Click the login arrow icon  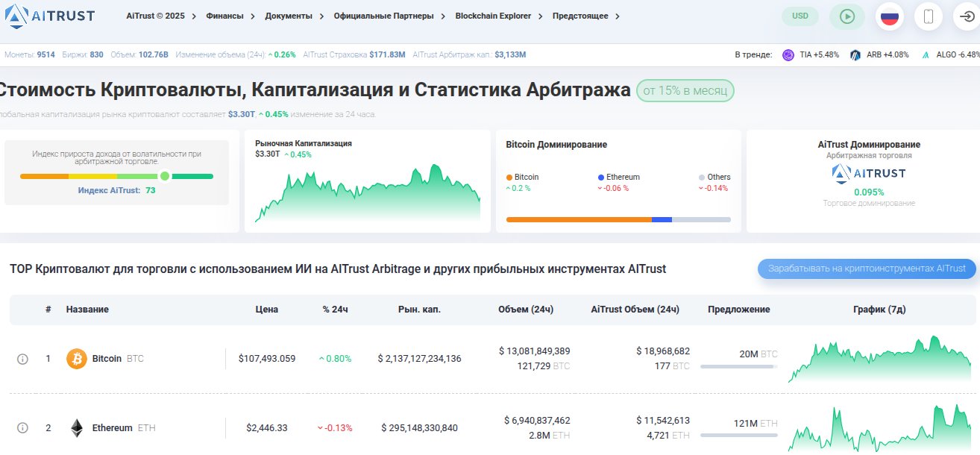967,16
